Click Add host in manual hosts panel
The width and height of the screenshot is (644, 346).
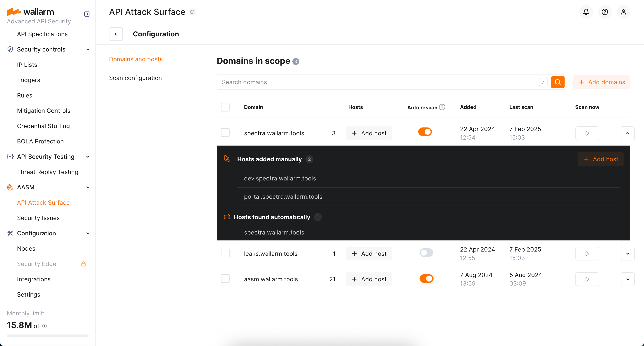pos(600,159)
